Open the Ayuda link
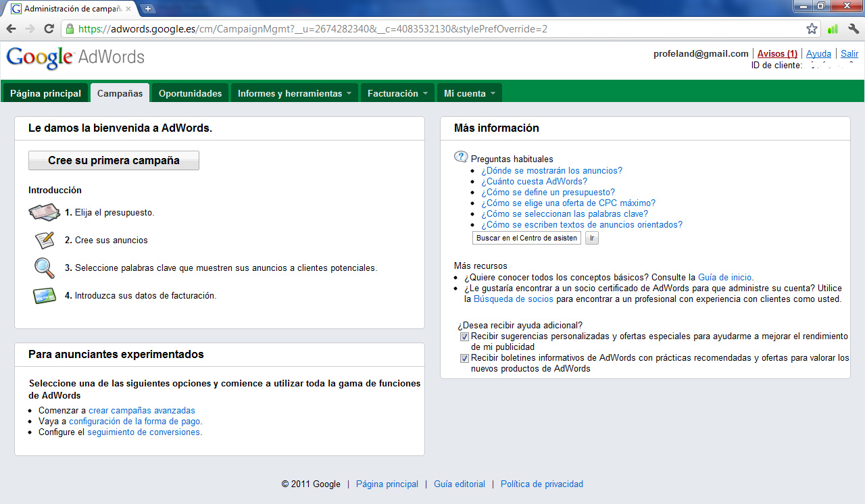Image resolution: width=865 pixels, height=504 pixels. (x=818, y=53)
